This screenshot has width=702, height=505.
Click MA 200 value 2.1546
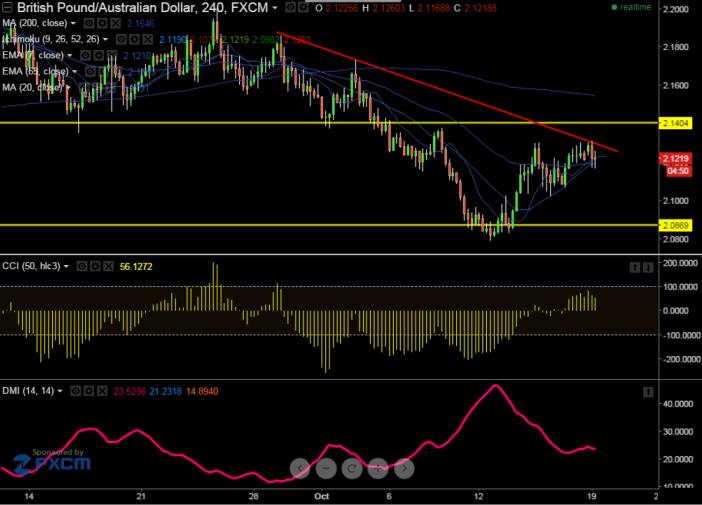(141, 24)
